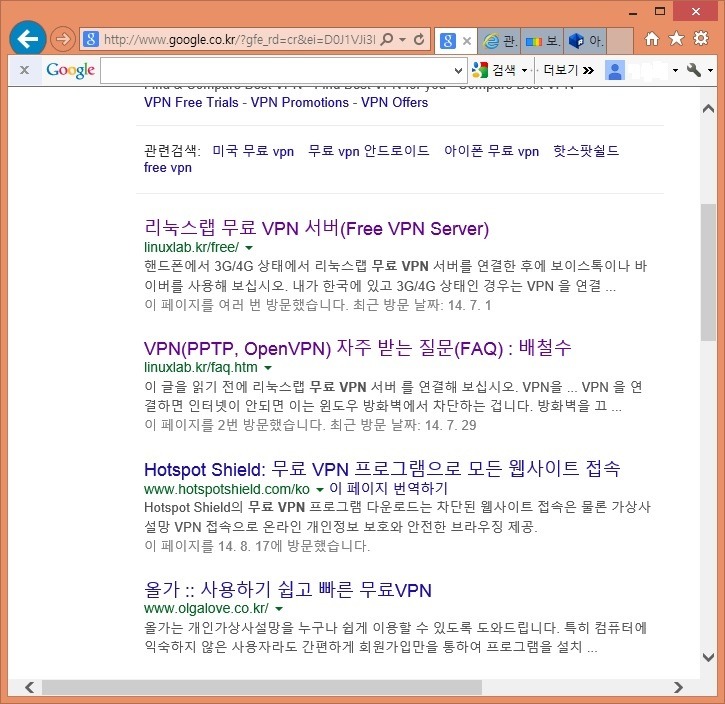Open 올가 사용하기 쉽고 빠른 무료VPN result

[x=288, y=590]
